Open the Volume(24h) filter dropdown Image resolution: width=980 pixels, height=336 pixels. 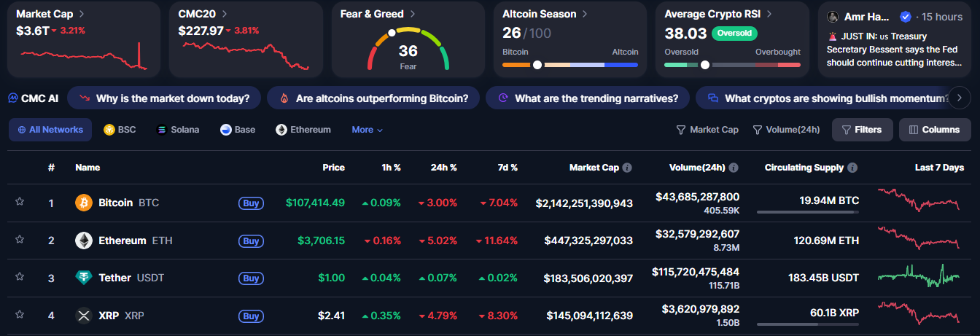tap(786, 130)
